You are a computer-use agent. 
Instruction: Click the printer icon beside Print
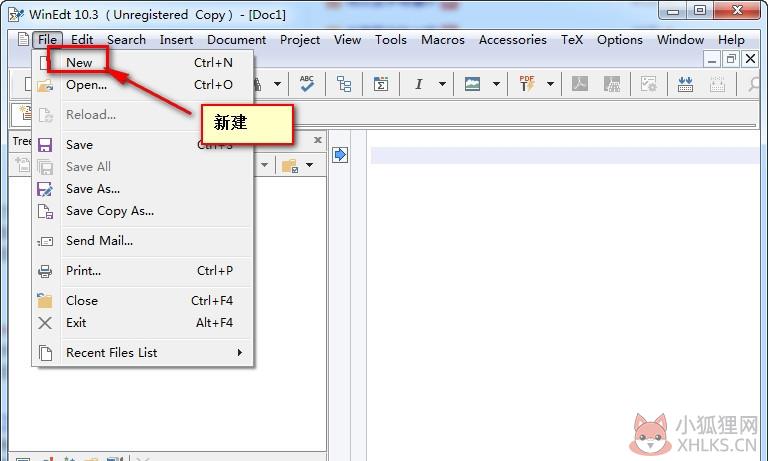point(45,271)
